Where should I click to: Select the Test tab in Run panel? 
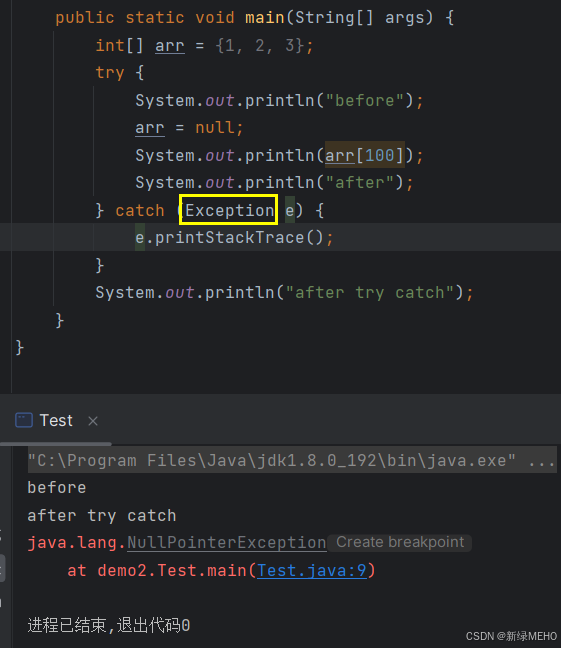pyautogui.click(x=56, y=420)
